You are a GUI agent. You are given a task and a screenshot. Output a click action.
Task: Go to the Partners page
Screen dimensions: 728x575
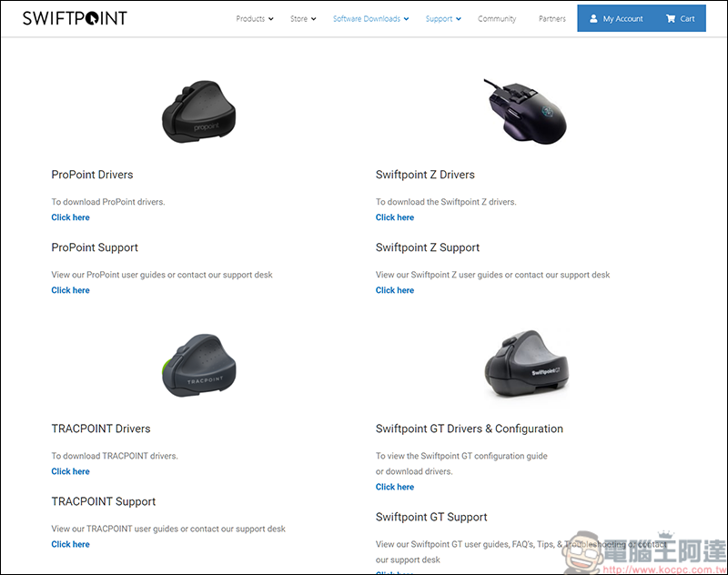(552, 18)
